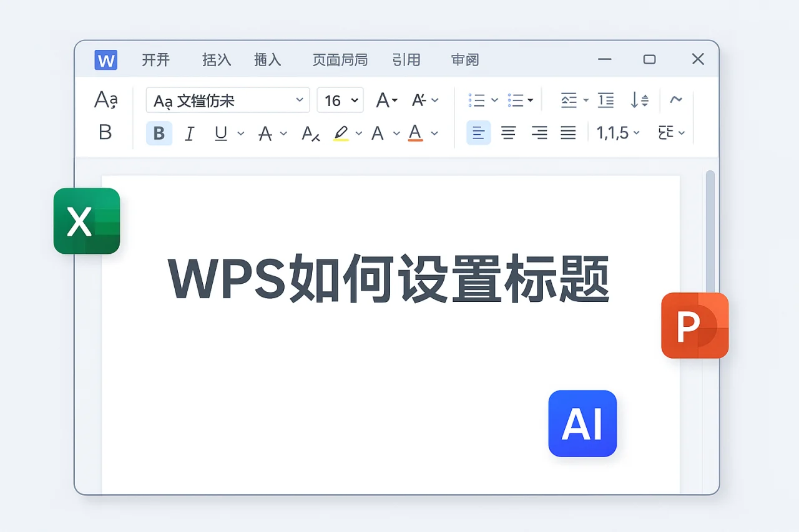This screenshot has width=799, height=532.
Task: Apply bold formatting to the text
Action: (x=159, y=133)
